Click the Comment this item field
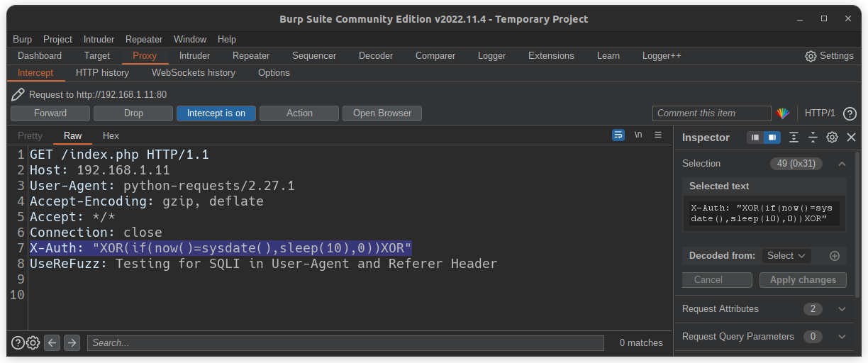868x363 pixels. point(711,113)
